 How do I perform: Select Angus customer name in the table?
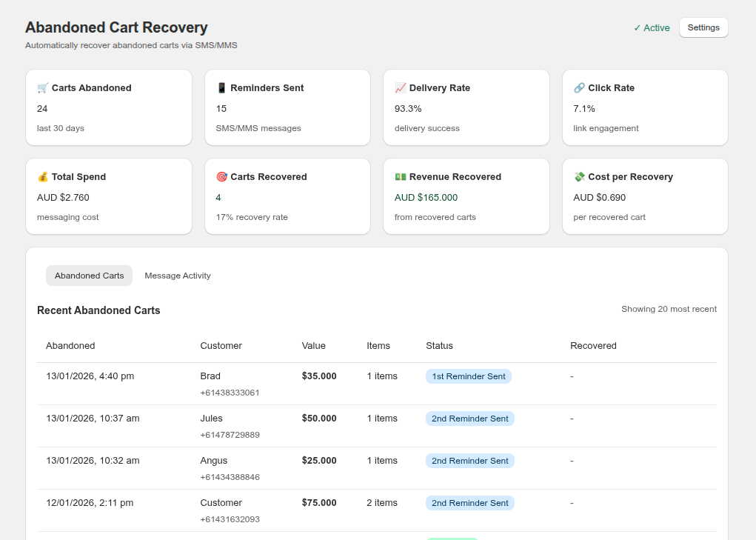(x=214, y=461)
